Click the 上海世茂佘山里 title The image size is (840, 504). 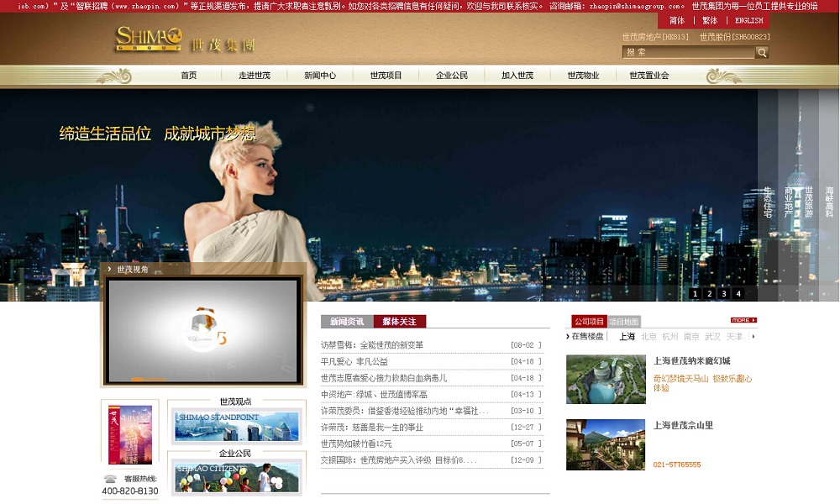(x=683, y=425)
